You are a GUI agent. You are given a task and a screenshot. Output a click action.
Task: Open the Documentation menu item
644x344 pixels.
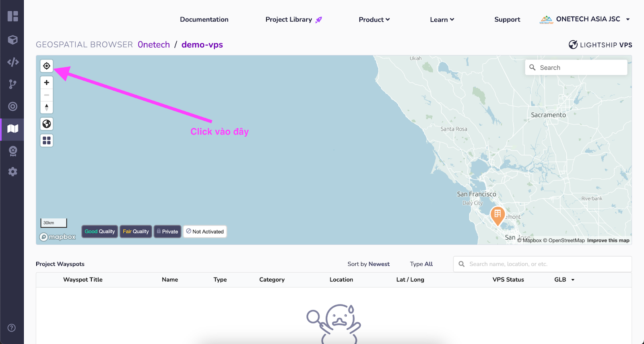click(x=204, y=19)
